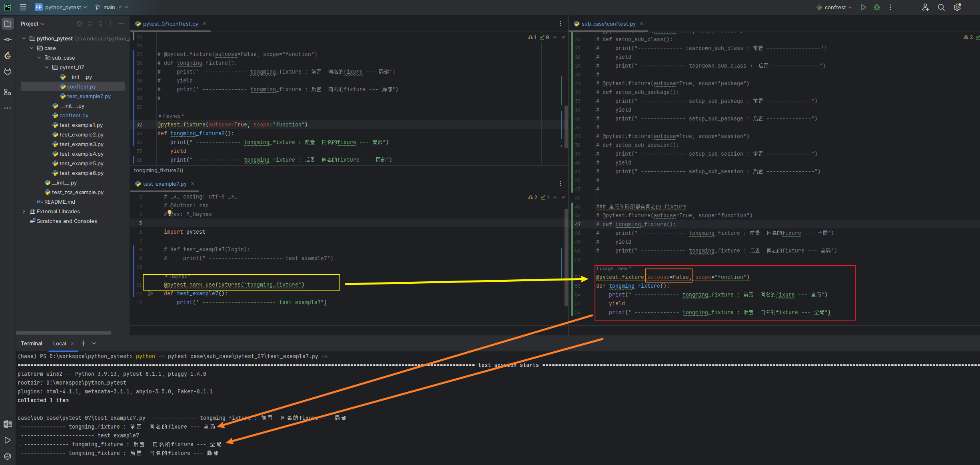This screenshot has width=980, height=465.
Task: Open README.md in project tree
Action: coord(59,202)
